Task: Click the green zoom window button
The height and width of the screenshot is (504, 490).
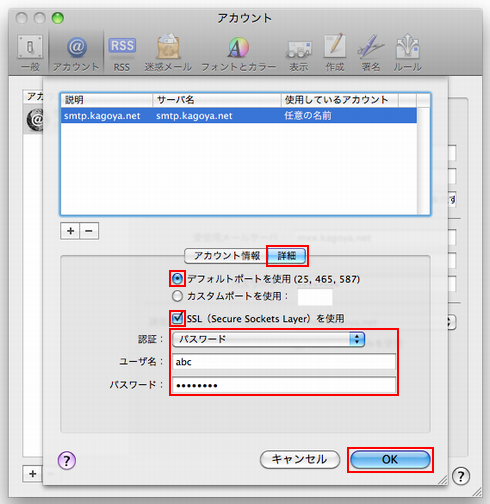Action: tap(58, 18)
